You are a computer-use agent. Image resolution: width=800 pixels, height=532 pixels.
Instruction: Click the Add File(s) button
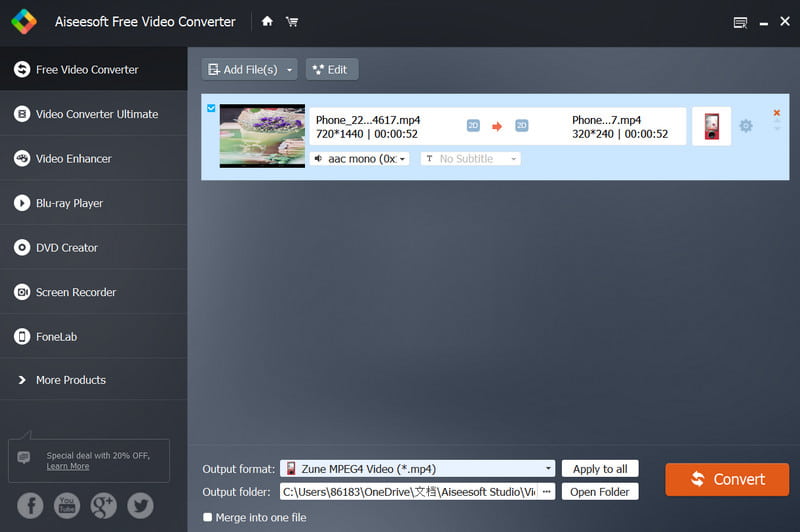click(243, 69)
